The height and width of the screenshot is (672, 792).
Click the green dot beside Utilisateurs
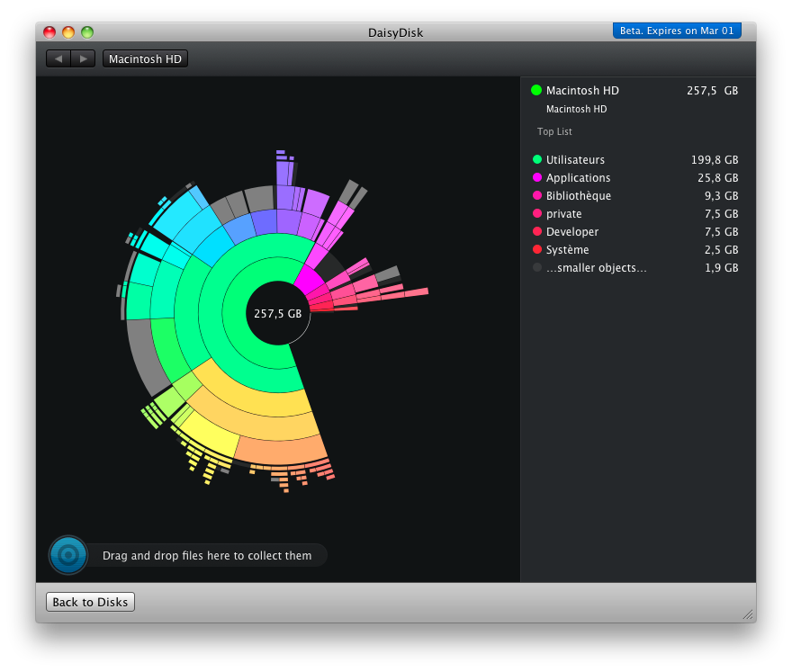(537, 159)
